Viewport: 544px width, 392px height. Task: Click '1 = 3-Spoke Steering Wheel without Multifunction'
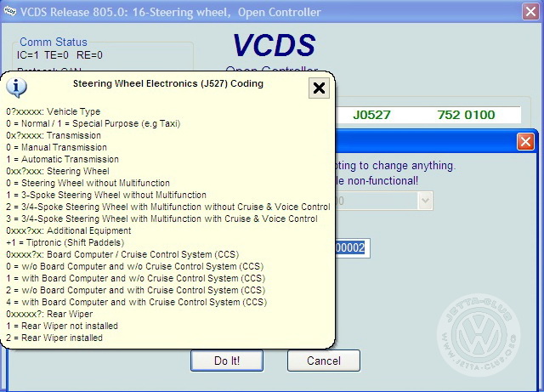[x=106, y=195]
